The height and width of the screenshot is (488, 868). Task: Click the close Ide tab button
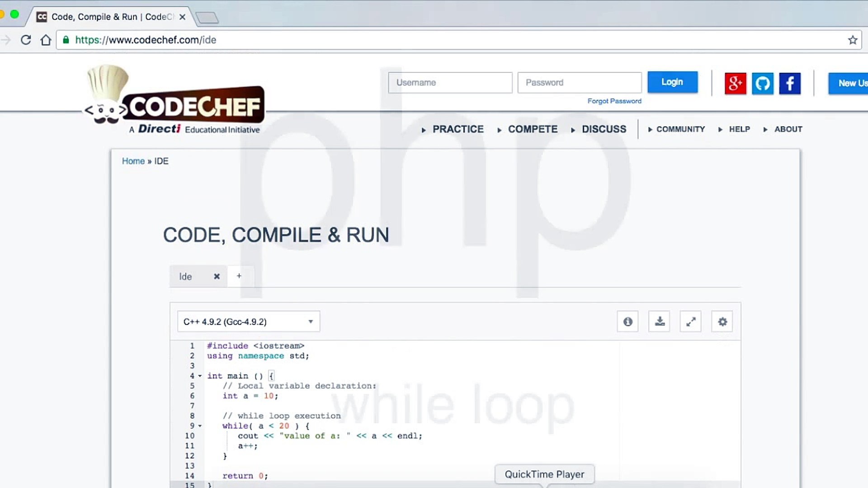(x=217, y=276)
